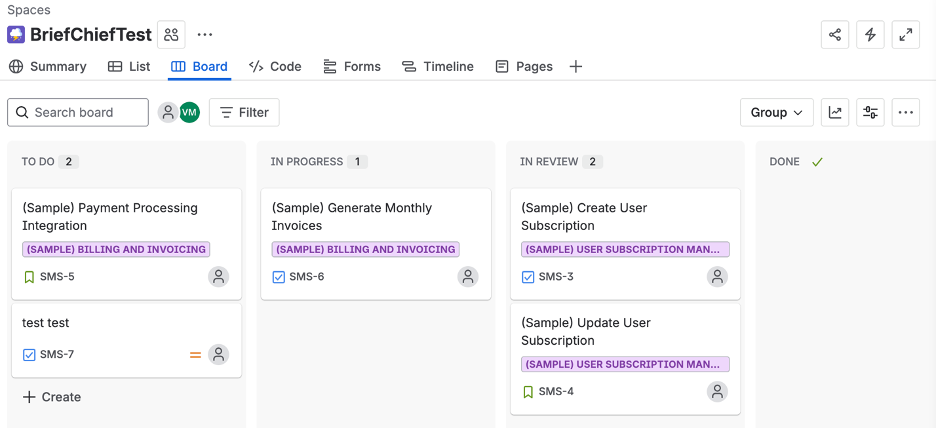Open the automation lightning bolt button

click(x=870, y=35)
